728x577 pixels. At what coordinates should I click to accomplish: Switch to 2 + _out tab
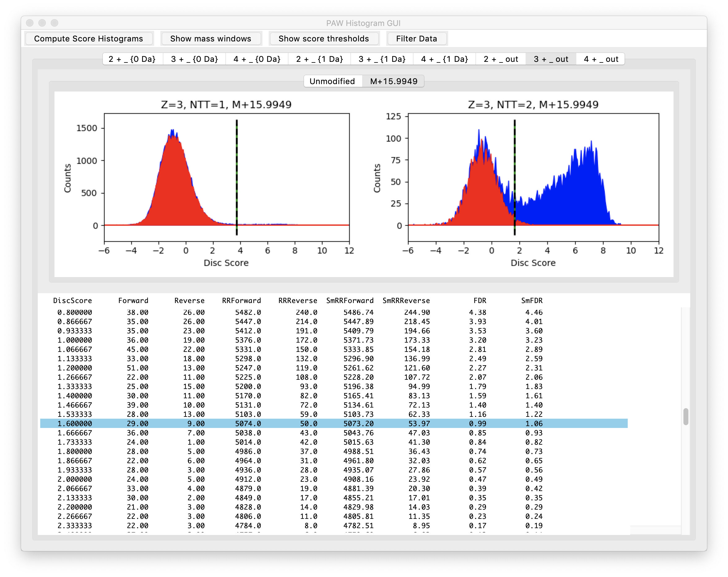(x=501, y=59)
